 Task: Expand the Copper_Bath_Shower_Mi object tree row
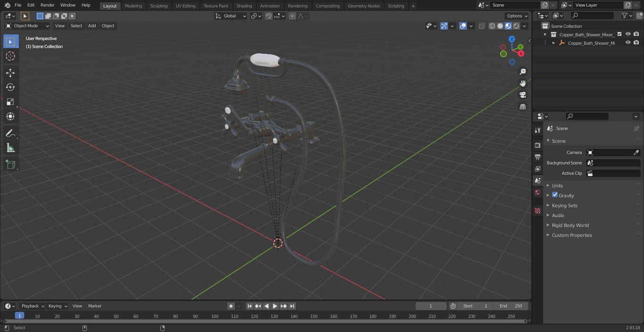[554, 43]
